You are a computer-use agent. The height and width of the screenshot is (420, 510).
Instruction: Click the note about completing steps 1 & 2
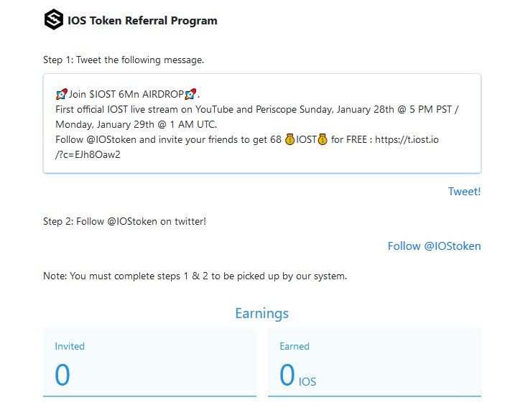click(x=195, y=276)
